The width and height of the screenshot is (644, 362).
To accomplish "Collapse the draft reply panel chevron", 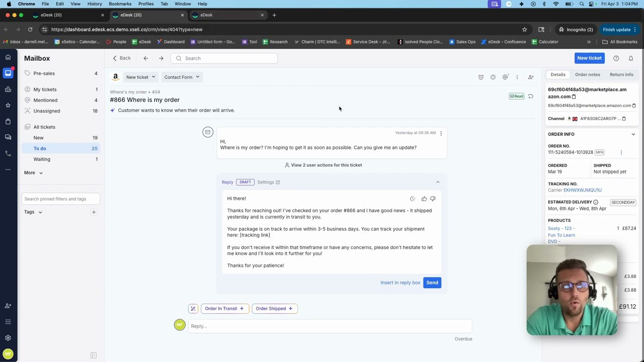I will click(437, 182).
